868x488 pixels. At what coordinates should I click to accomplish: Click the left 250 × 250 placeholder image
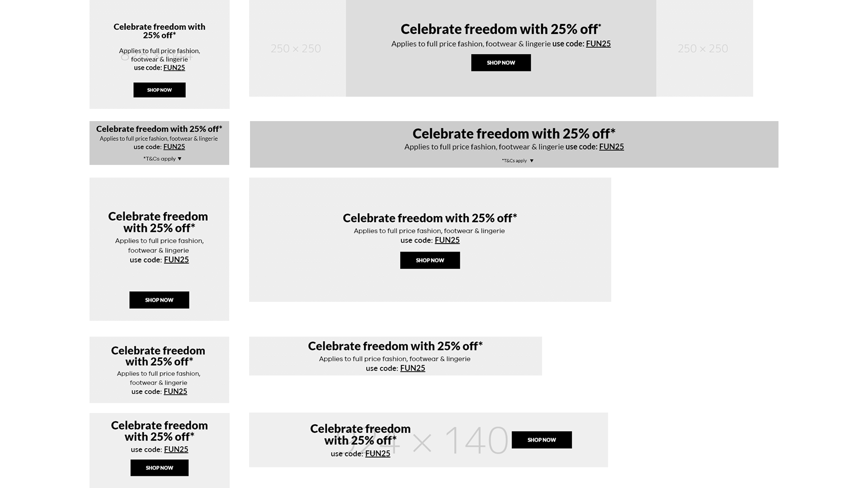click(296, 48)
